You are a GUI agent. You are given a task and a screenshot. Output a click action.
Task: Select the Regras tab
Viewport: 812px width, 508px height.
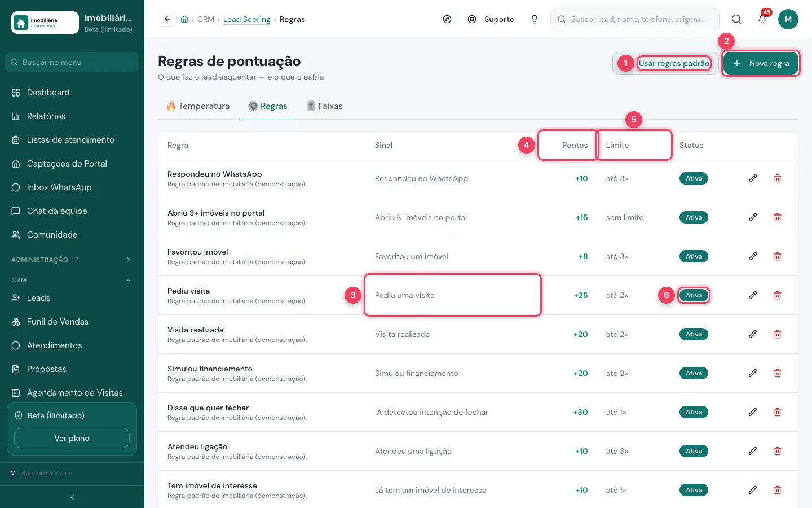point(268,106)
